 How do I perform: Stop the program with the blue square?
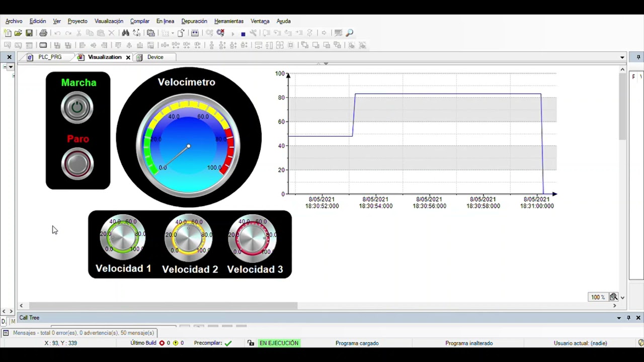pyautogui.click(x=243, y=34)
